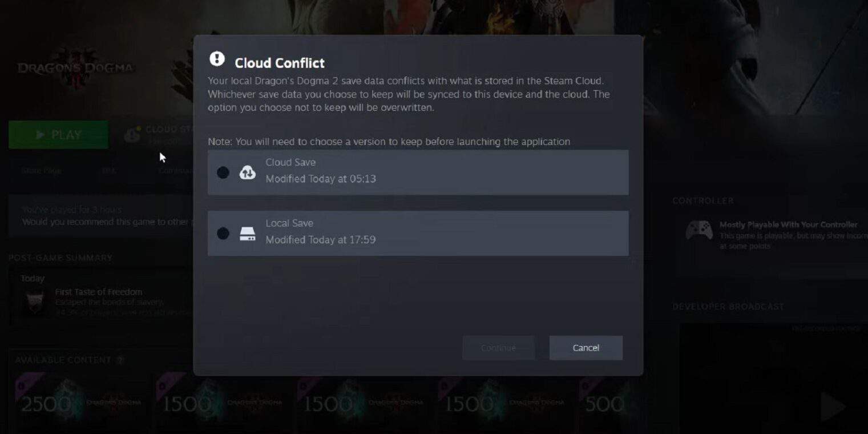Click the Dragon's Dogma logo

(x=75, y=69)
